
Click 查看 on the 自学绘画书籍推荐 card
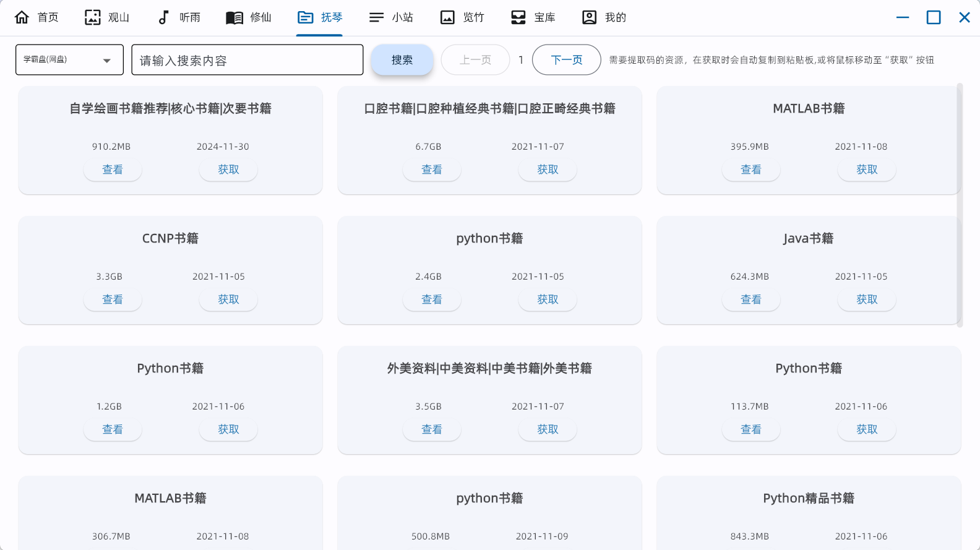[x=113, y=170]
